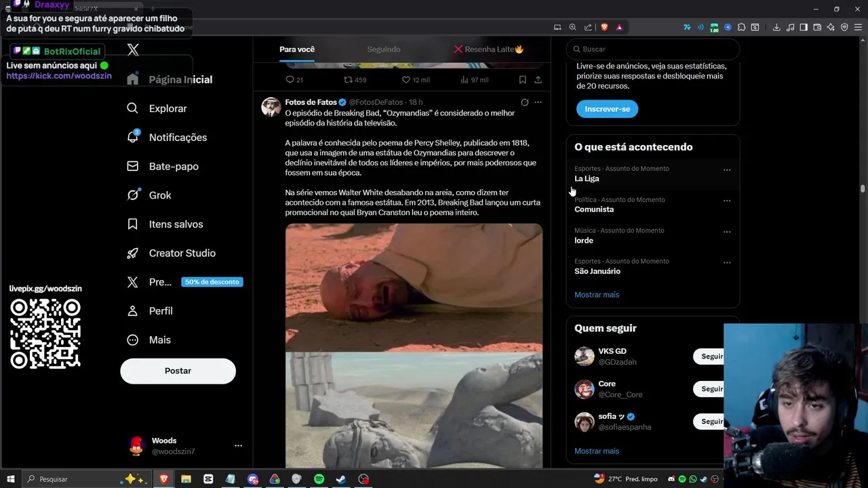
Task: Click the Inscrever-se button
Action: pyautogui.click(x=607, y=108)
